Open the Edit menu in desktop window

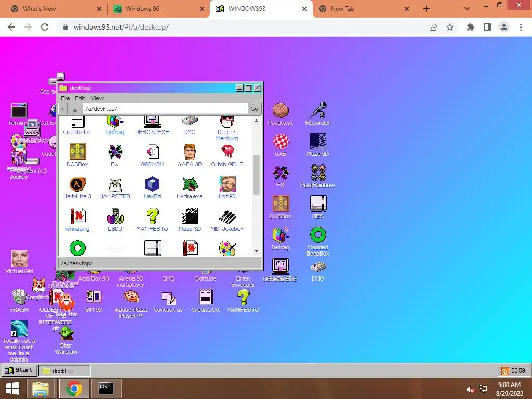coord(80,98)
